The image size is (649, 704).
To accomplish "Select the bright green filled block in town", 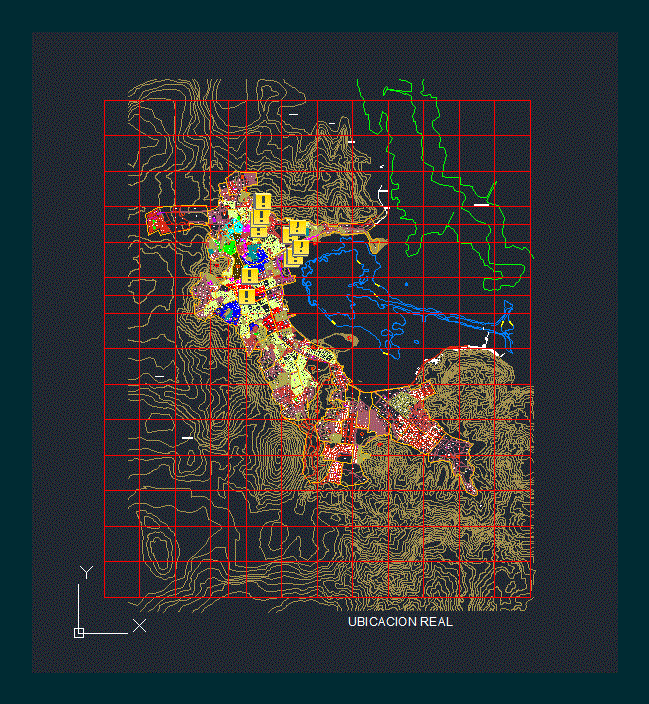I will [230, 248].
